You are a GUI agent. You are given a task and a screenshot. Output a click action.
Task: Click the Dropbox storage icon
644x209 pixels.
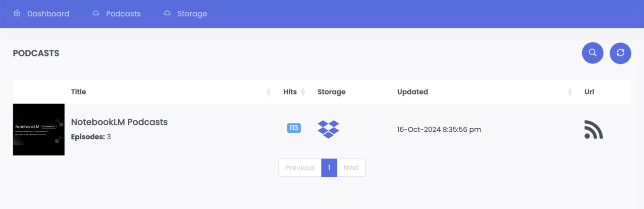[328, 129]
